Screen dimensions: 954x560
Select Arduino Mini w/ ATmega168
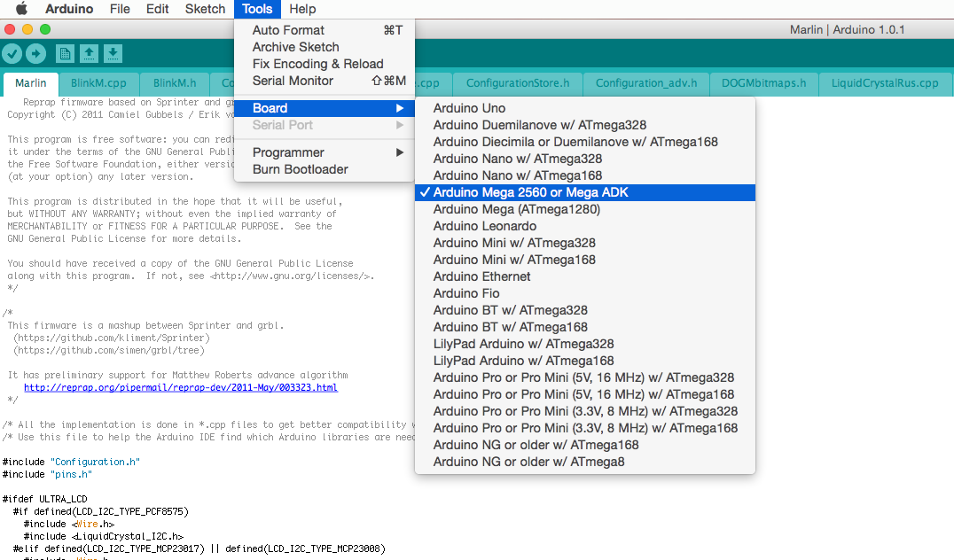tap(584, 260)
